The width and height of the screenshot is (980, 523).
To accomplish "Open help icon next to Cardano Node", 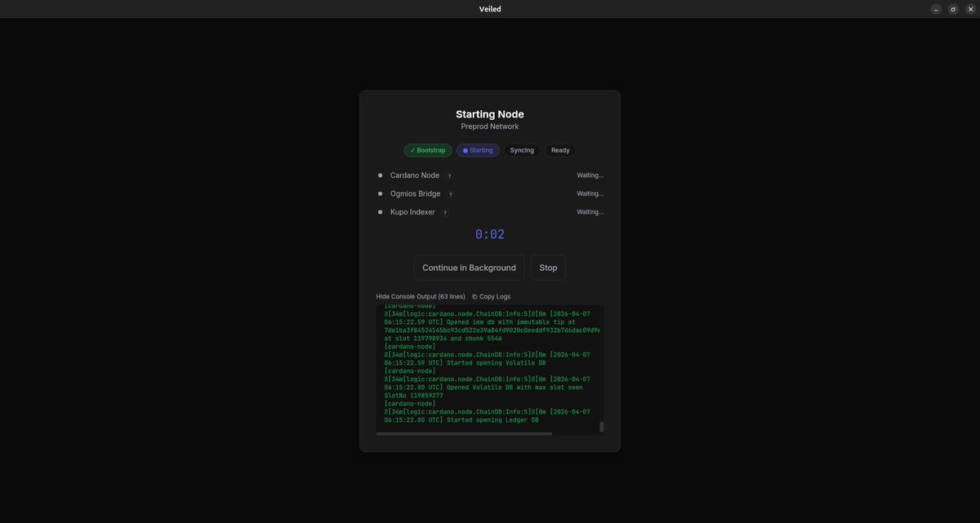I will (449, 175).
